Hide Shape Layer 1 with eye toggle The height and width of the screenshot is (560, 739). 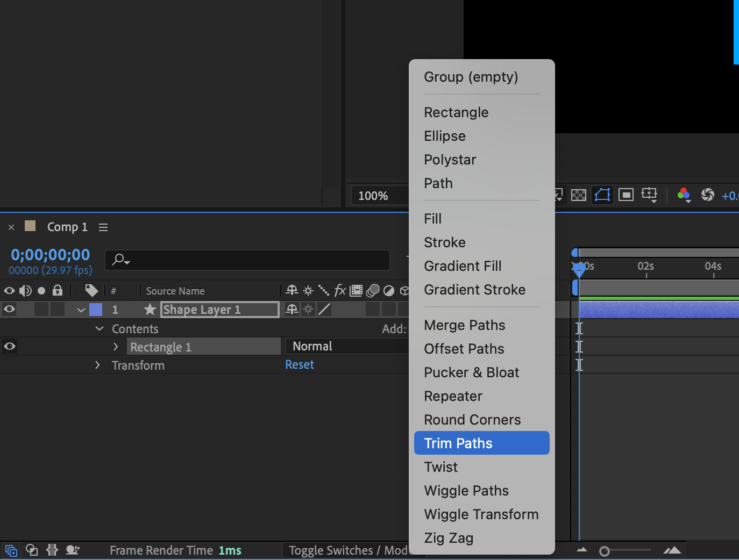9,309
